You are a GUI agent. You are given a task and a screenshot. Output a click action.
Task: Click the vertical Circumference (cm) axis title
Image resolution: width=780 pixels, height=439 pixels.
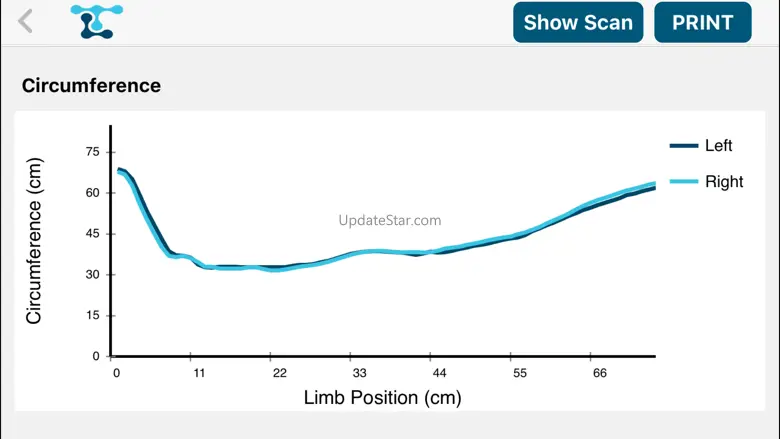pos(35,240)
